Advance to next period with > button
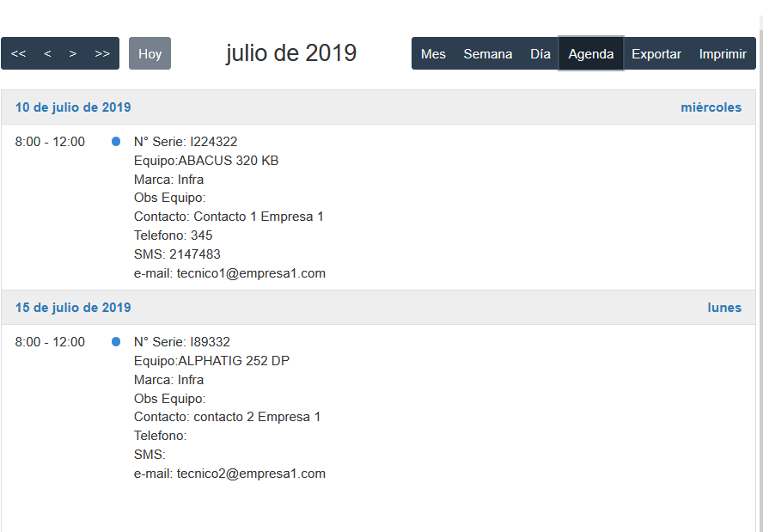This screenshot has width=763, height=532. (x=73, y=53)
